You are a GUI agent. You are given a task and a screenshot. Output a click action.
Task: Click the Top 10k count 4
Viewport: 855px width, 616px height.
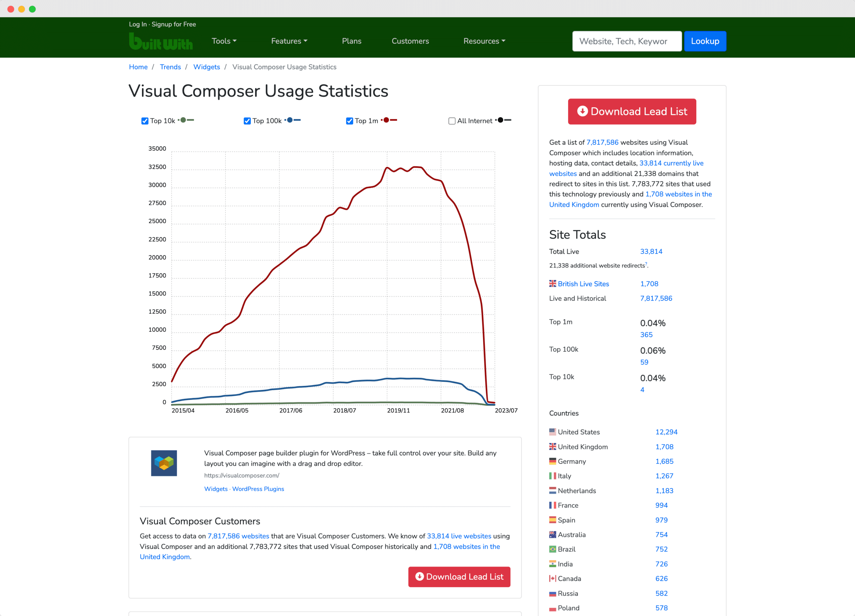point(642,390)
